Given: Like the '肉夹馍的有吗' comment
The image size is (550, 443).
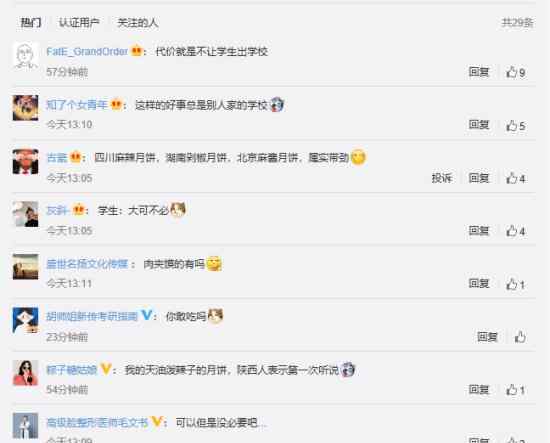Looking at the screenshot, I should pyautogui.click(x=515, y=284).
